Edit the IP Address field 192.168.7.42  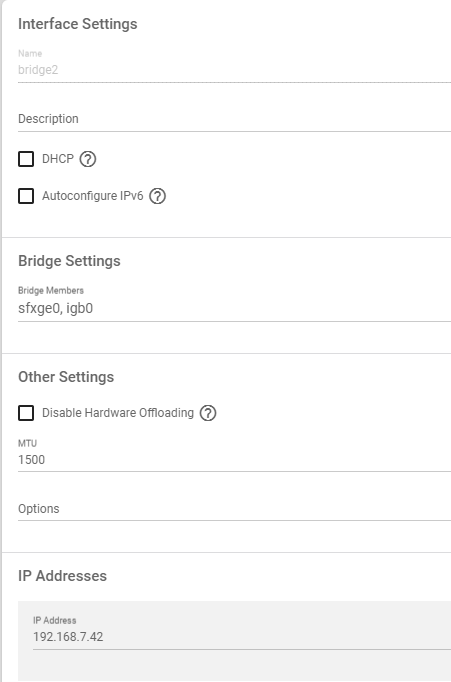[x=242, y=637]
